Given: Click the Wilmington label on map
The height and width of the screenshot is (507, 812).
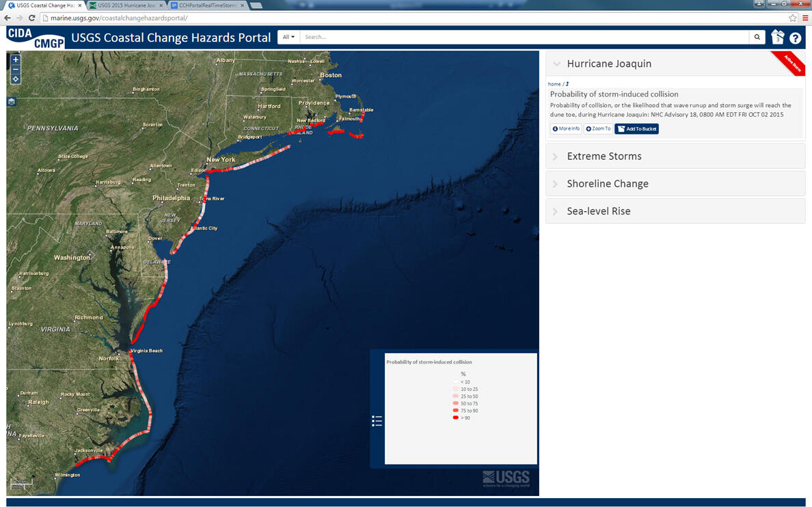Looking at the screenshot, I should coord(67,475).
